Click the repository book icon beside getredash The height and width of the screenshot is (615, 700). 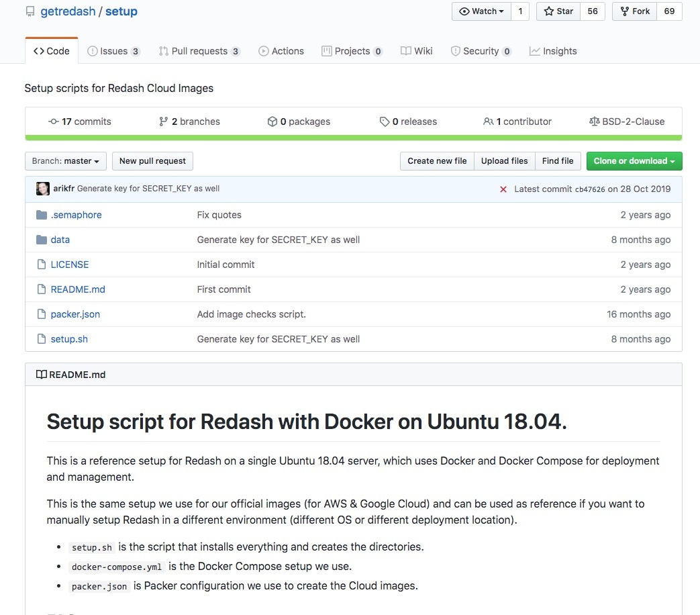[x=30, y=12]
